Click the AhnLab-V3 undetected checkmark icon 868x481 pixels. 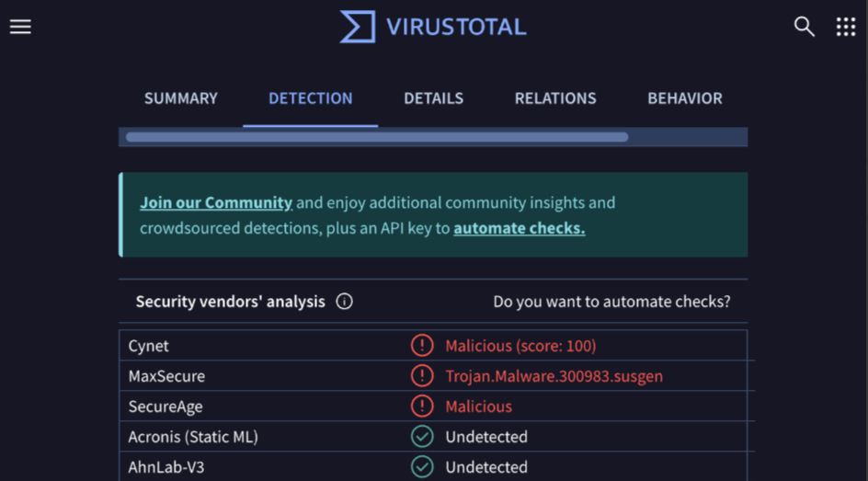[422, 467]
